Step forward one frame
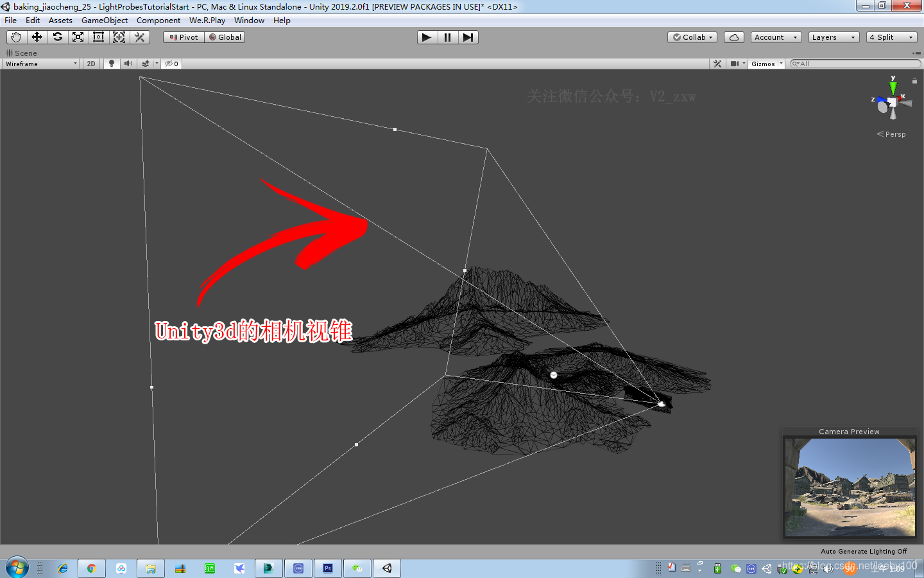Viewport: 924px width, 578px height. [x=468, y=37]
